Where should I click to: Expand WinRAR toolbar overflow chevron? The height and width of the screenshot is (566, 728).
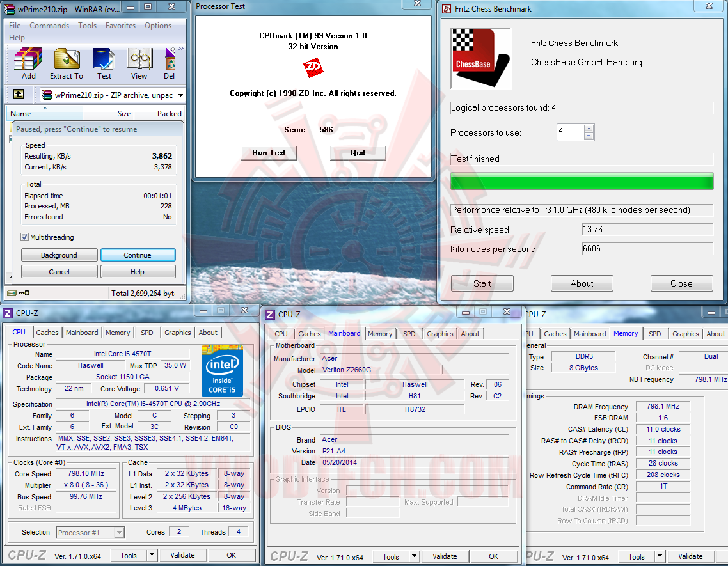(180, 49)
